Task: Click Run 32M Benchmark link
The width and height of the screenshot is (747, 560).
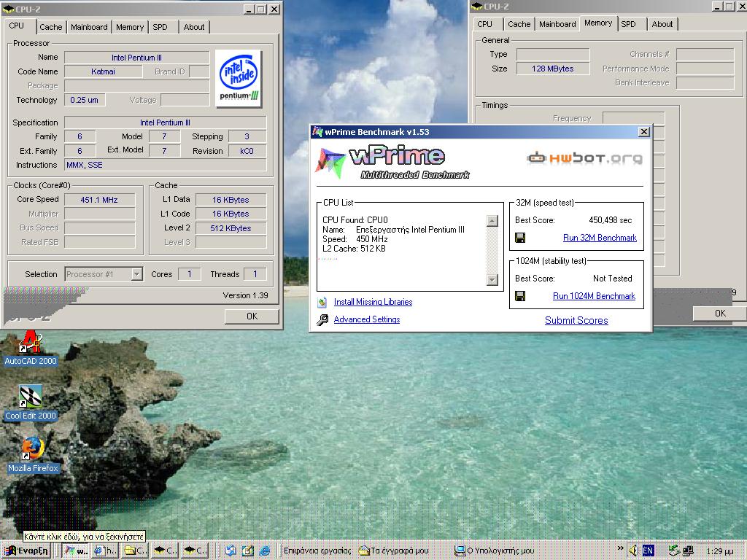Action: tap(600, 238)
